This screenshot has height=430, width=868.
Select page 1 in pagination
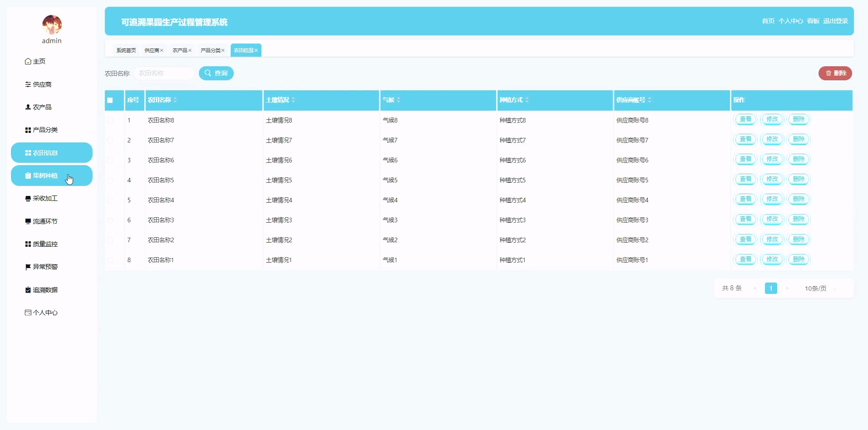(x=771, y=288)
